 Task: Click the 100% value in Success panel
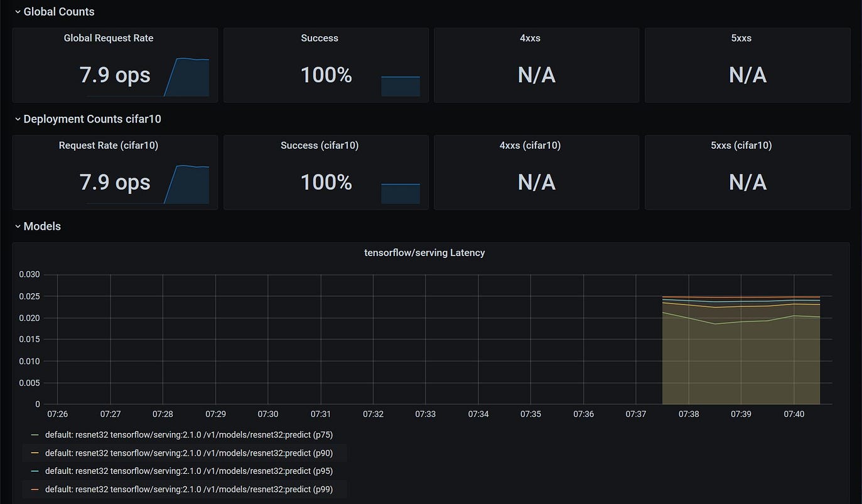point(326,75)
